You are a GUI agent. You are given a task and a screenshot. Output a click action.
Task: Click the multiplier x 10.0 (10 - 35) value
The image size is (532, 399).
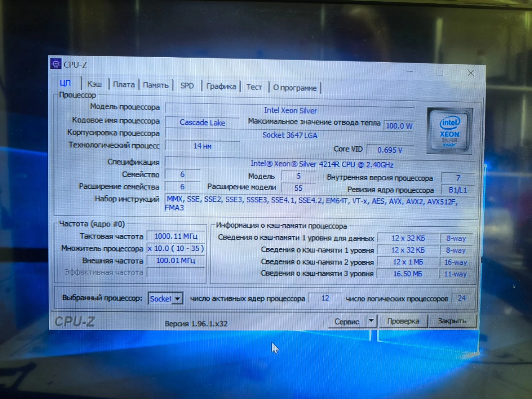tap(176, 248)
